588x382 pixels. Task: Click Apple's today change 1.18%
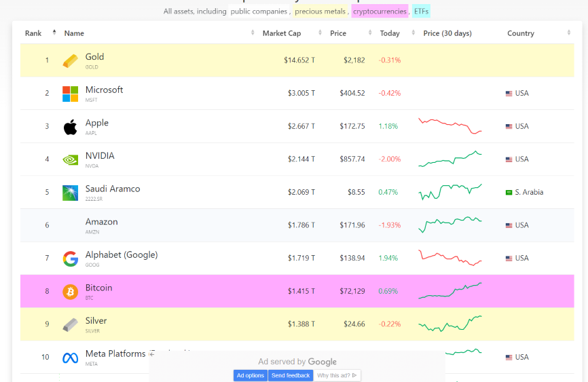coord(388,126)
